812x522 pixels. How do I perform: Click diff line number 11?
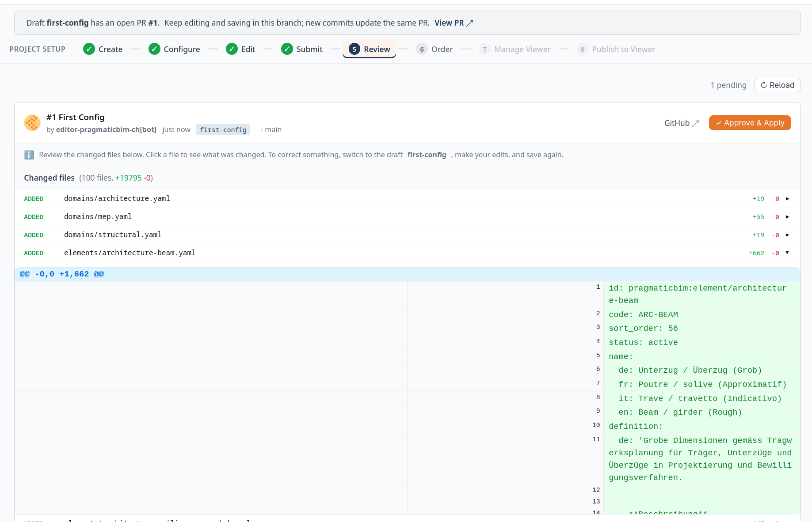(x=596, y=439)
